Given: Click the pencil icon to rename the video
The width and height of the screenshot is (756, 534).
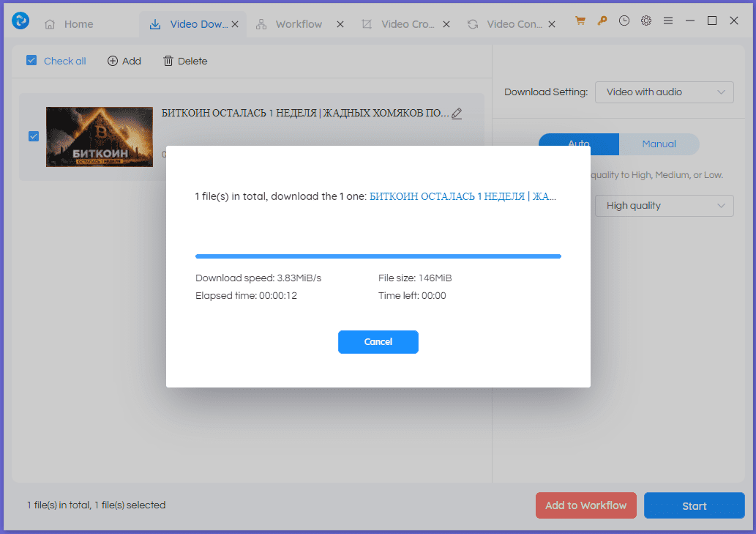Looking at the screenshot, I should [457, 114].
